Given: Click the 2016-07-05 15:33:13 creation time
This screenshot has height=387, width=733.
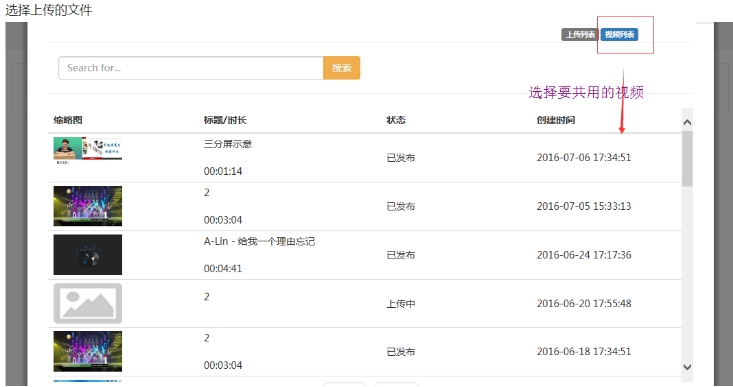Looking at the screenshot, I should coord(584,206).
